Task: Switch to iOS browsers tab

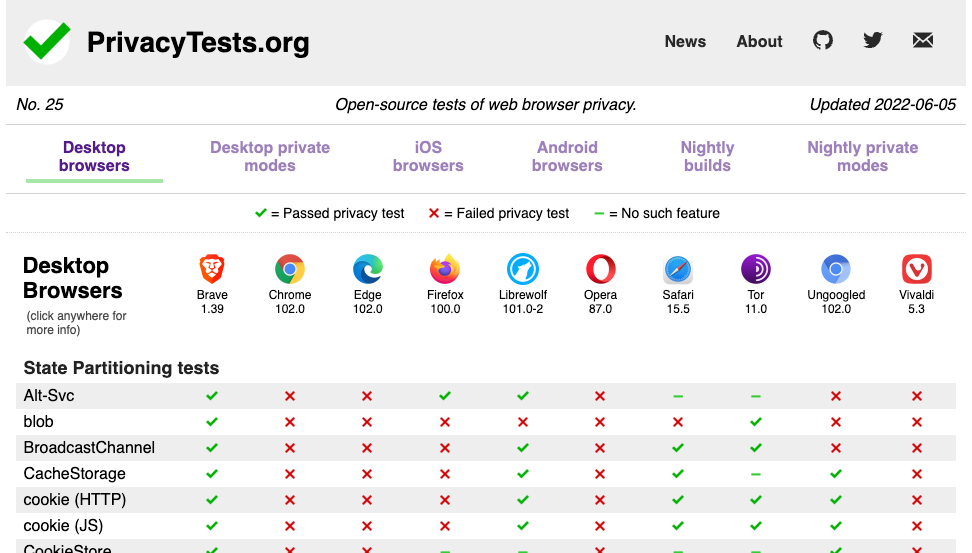Action: pos(428,156)
